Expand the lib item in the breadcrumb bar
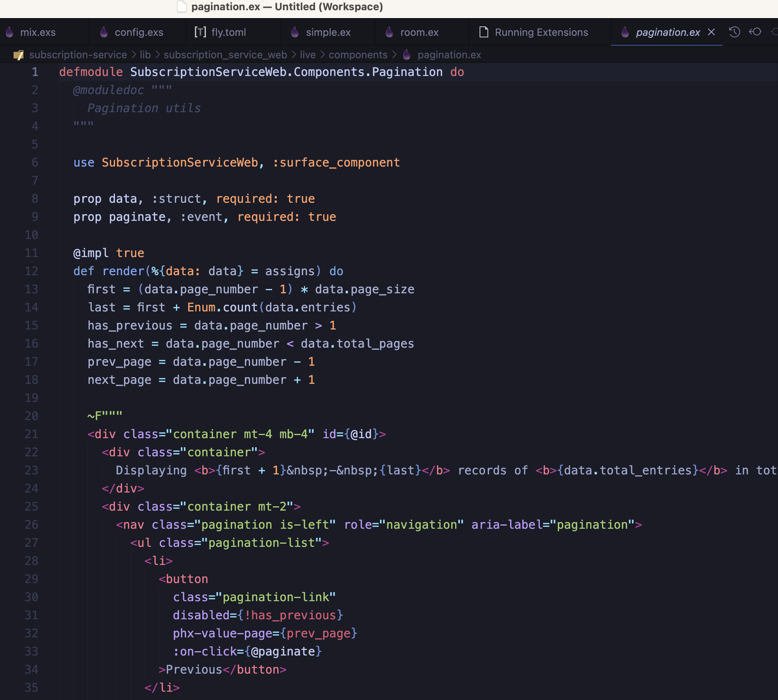Screen dimensions: 778x700 (x=145, y=55)
